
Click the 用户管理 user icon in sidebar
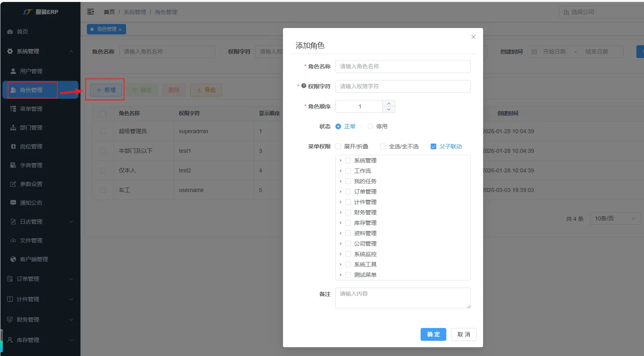point(13,71)
